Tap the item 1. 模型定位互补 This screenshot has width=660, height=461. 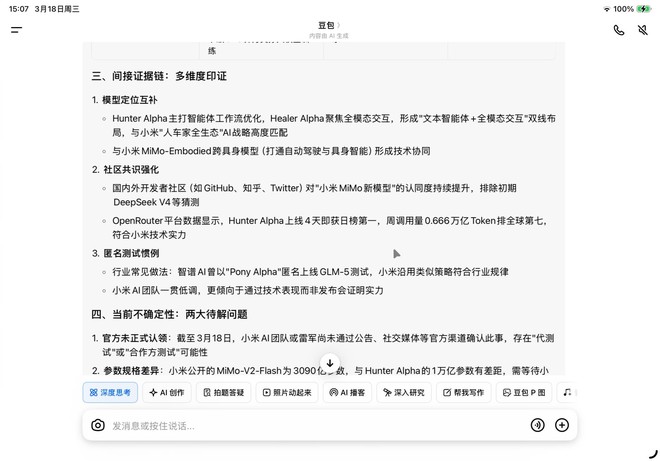click(x=125, y=100)
